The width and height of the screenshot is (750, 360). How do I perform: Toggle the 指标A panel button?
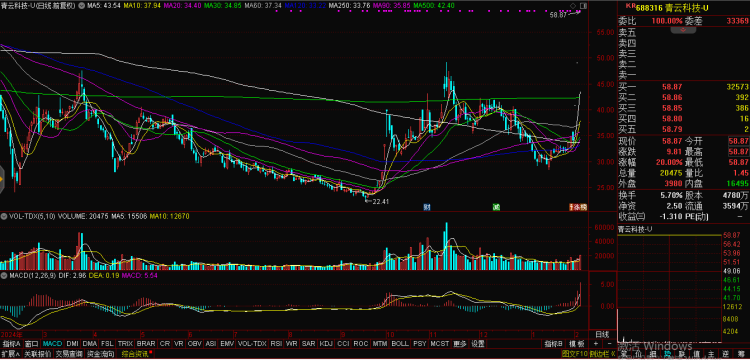pos(11,344)
